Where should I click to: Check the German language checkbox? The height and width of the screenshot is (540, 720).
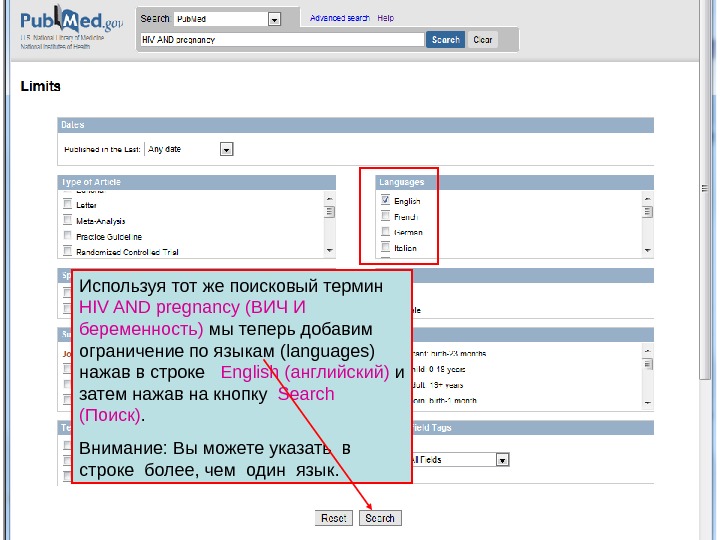[385, 231]
